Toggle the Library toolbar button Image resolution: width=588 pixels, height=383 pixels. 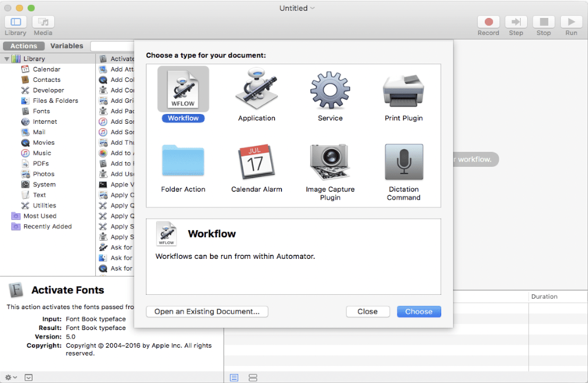pos(16,22)
